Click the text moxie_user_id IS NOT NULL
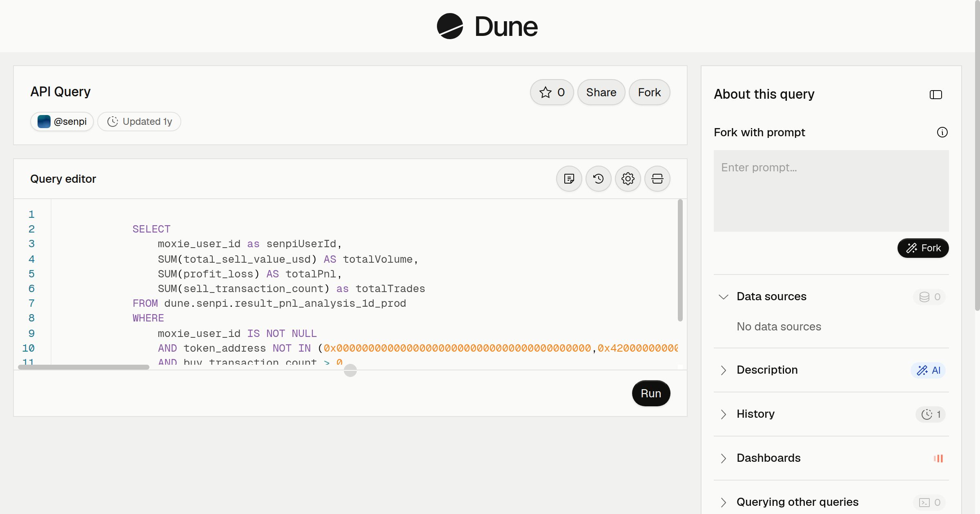This screenshot has height=514, width=980. coord(237,334)
